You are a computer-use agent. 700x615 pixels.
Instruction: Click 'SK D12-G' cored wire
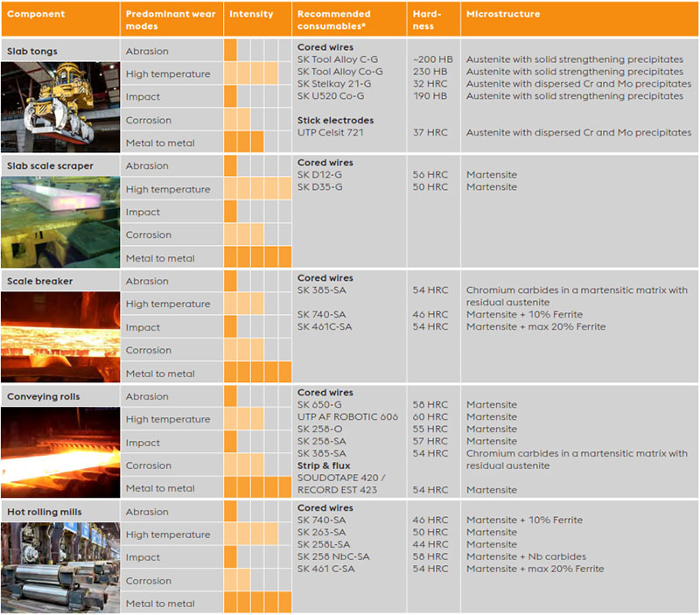[319, 174]
